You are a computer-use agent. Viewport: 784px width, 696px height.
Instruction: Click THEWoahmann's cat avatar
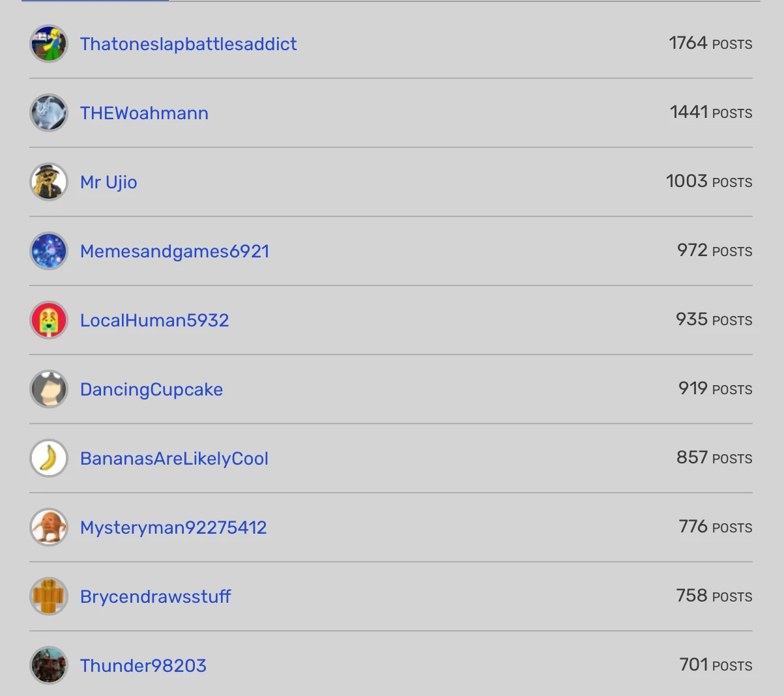pos(48,112)
